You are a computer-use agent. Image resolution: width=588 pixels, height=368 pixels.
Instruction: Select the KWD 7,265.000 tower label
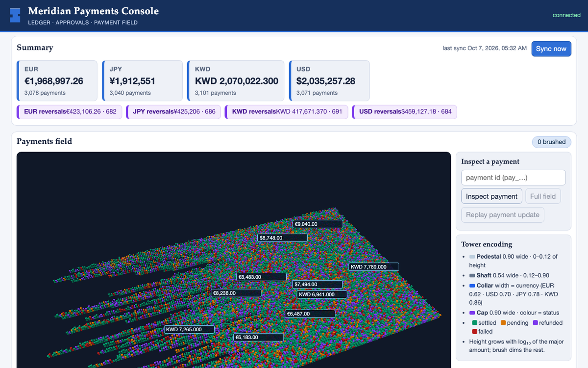pyautogui.click(x=189, y=330)
